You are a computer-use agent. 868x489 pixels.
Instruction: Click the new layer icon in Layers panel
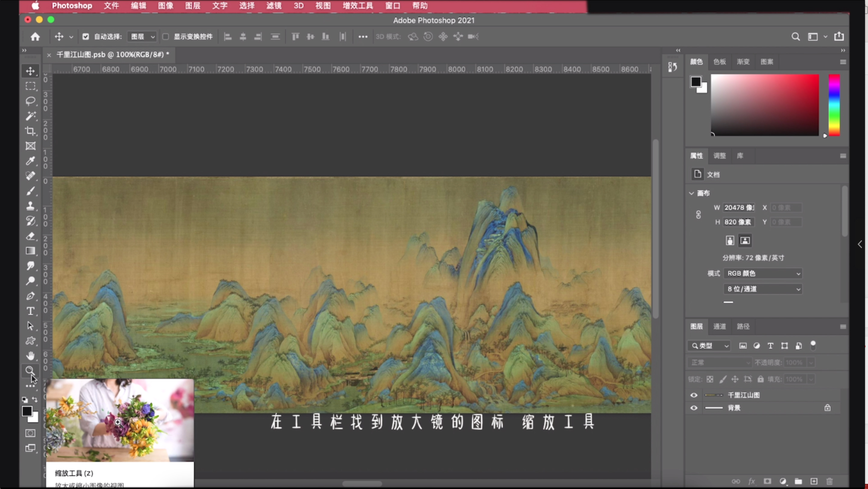814,481
